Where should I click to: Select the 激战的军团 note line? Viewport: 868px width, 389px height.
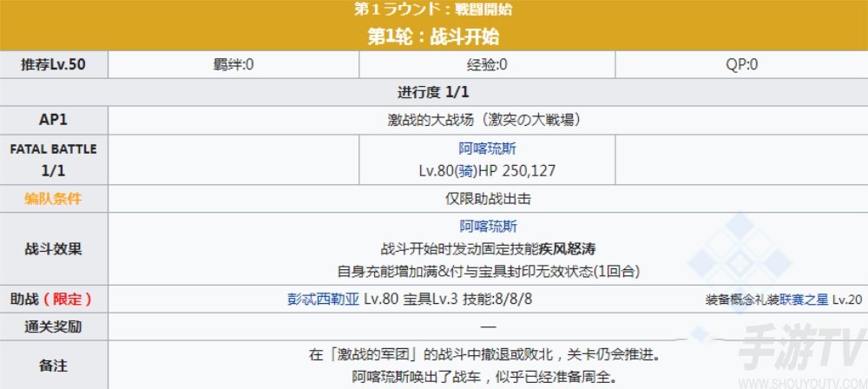point(485,354)
